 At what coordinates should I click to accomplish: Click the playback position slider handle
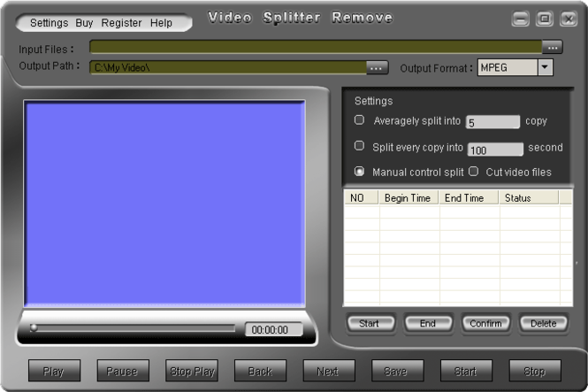34,328
